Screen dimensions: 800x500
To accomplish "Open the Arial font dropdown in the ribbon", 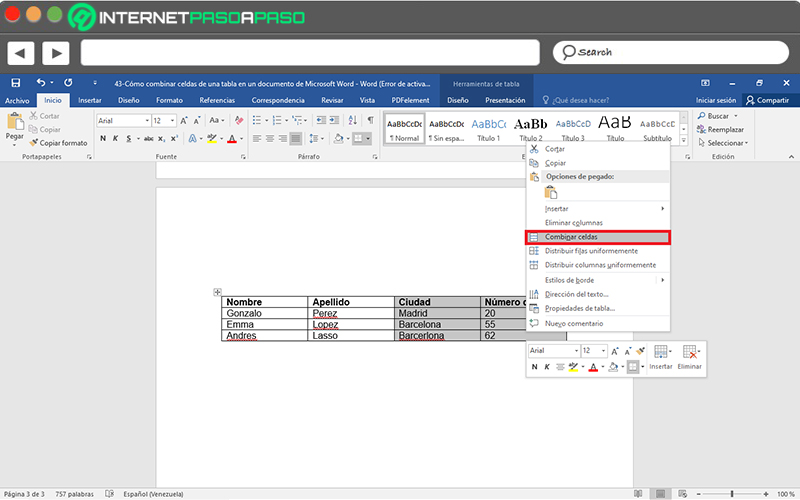I will click(147, 120).
